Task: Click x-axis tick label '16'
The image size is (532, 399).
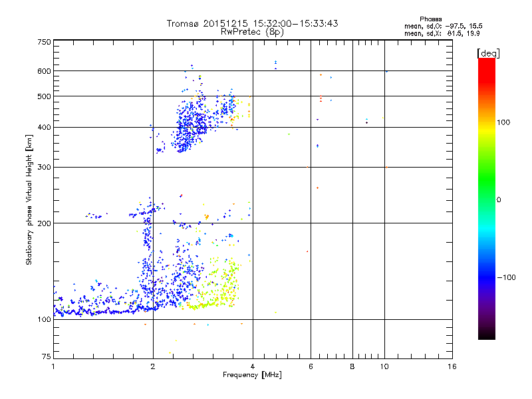Action: pyautogui.click(x=452, y=366)
